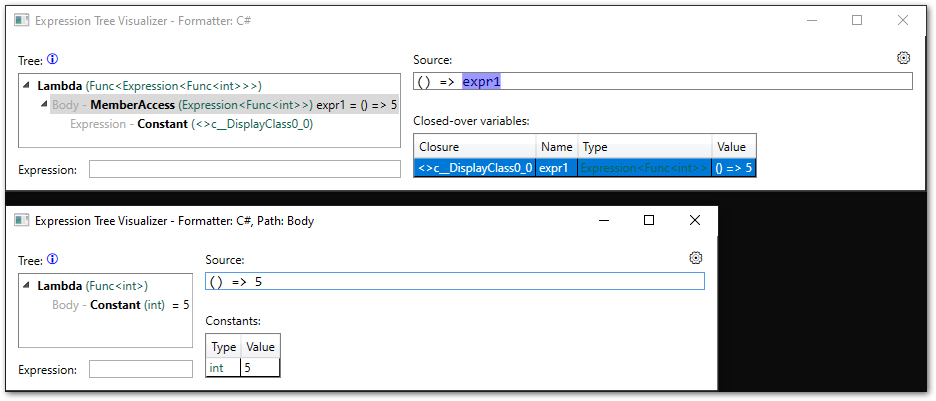Collapse the Lambda (Func<Expression<Func<int>>>) node
The height and width of the screenshot is (401, 936).
[27, 86]
